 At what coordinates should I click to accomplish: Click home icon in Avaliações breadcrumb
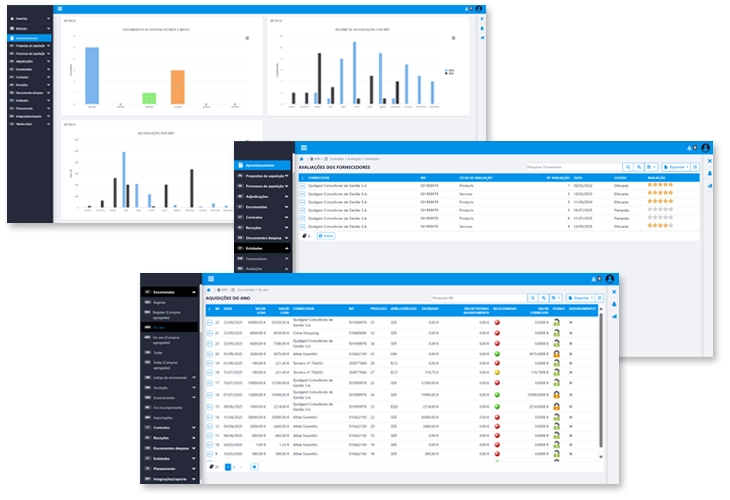click(303, 158)
